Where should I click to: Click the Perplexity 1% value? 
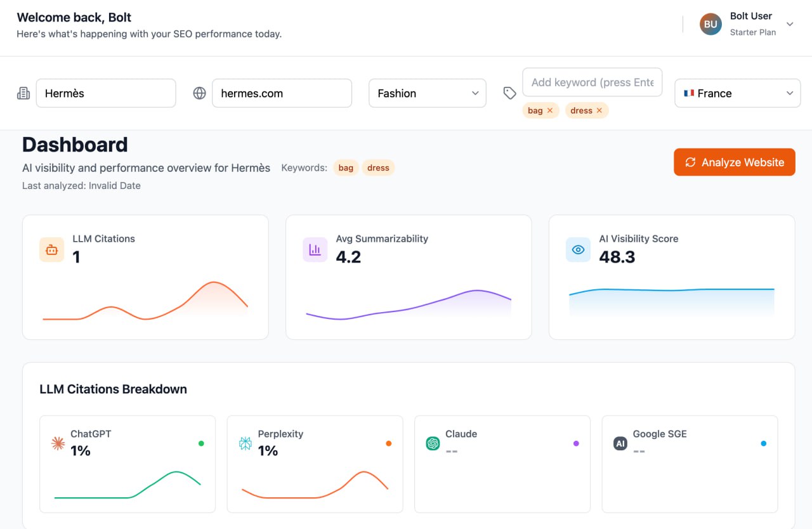click(268, 451)
